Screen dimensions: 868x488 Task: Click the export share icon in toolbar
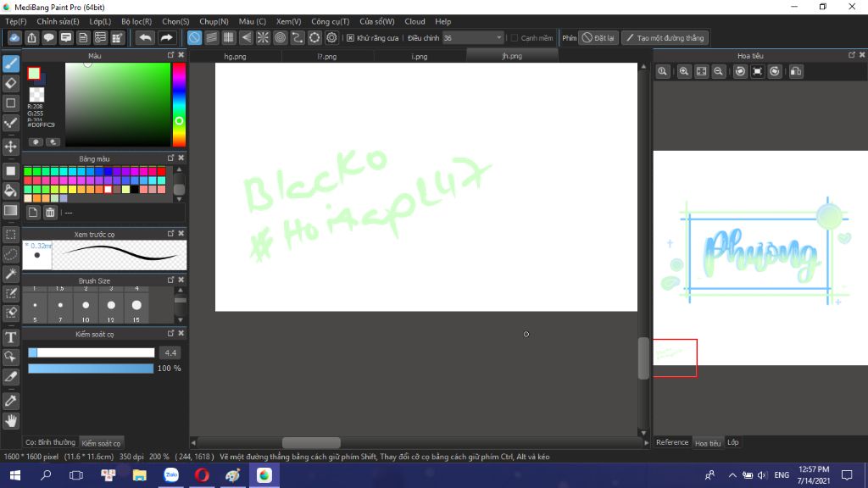pos(31,37)
